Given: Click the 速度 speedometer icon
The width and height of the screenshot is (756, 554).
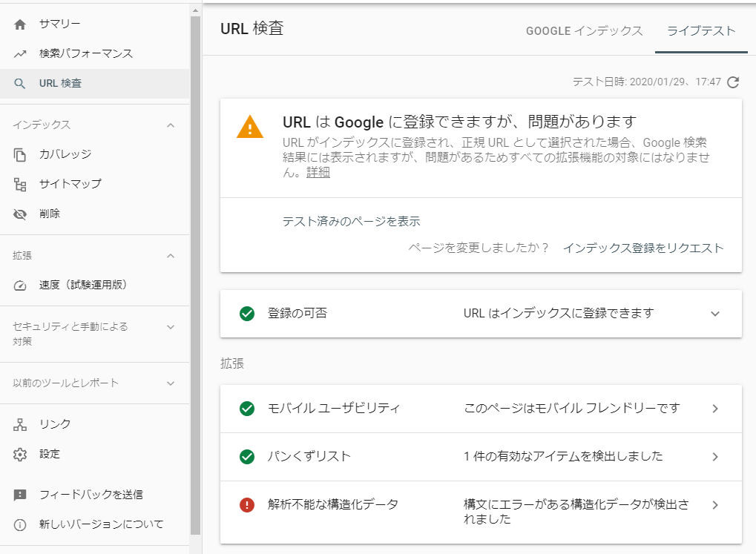Looking at the screenshot, I should [20, 285].
